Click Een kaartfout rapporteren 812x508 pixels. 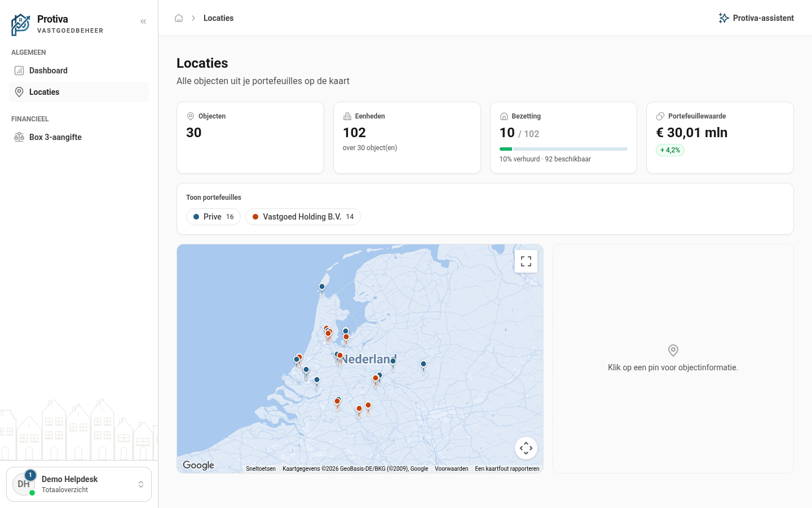[x=507, y=468]
